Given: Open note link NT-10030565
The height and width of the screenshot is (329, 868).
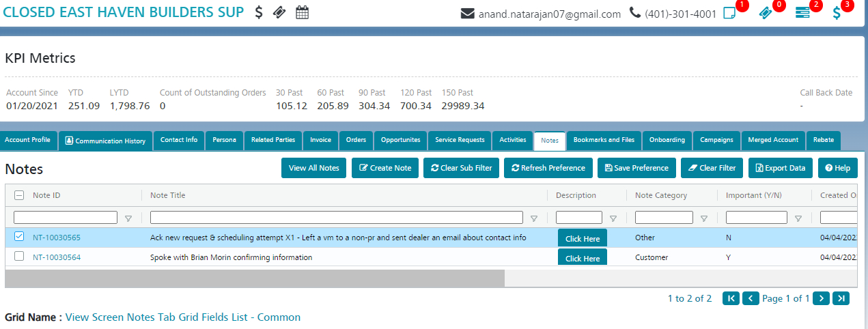Looking at the screenshot, I should 57,238.
